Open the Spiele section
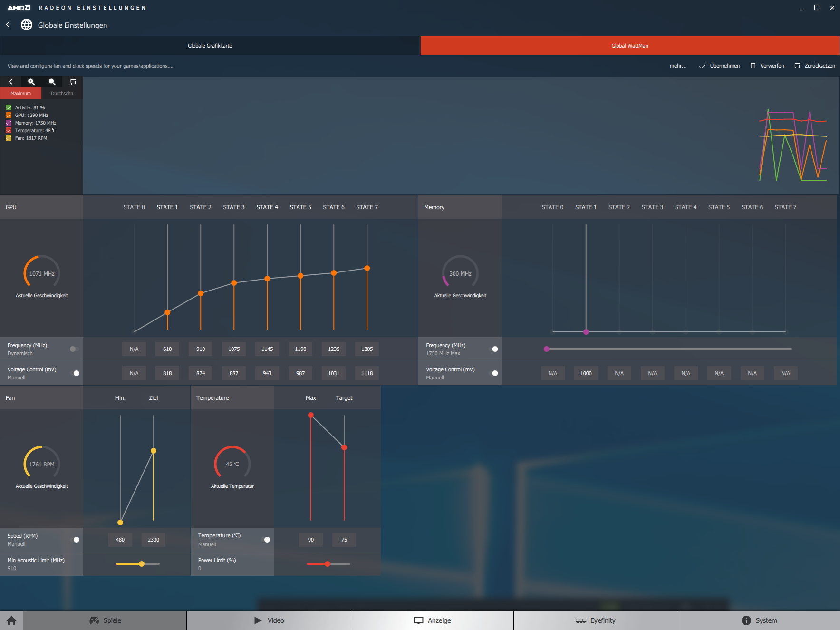The image size is (840, 630). pyautogui.click(x=105, y=620)
